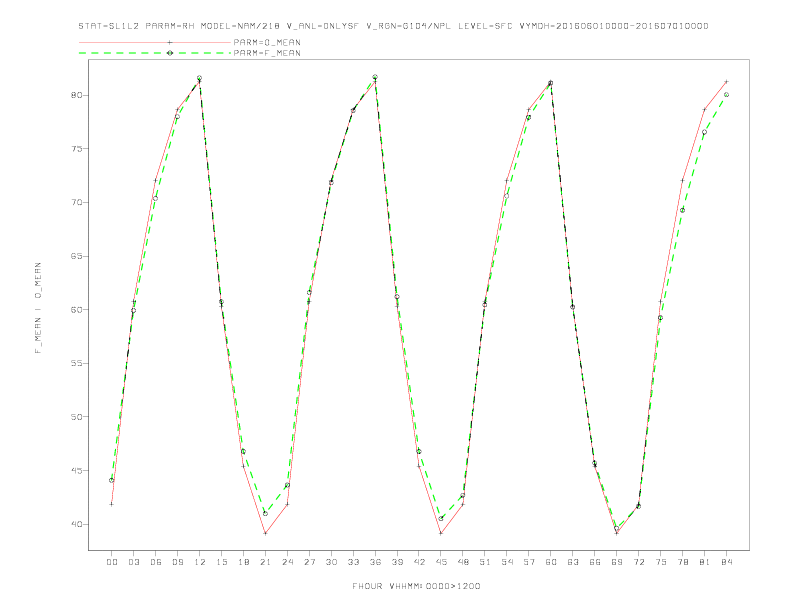Select the PARM=F_MEAN legend label
The image size is (792, 612).
pyautogui.click(x=267, y=53)
